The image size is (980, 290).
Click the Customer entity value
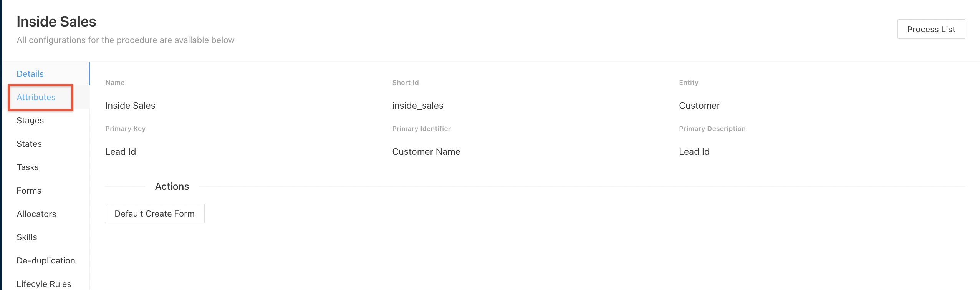click(699, 106)
